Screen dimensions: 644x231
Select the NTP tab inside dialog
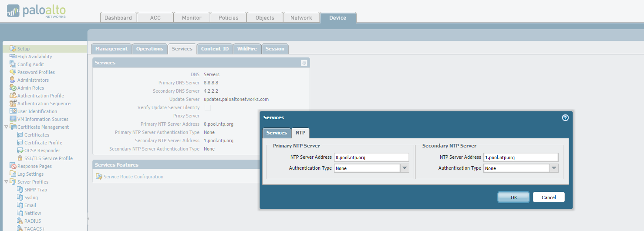click(300, 133)
